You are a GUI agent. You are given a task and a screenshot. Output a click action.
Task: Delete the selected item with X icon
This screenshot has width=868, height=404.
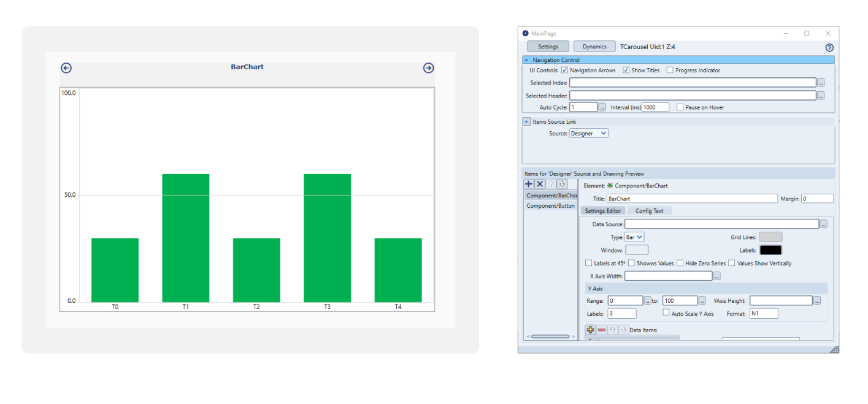[x=540, y=184]
